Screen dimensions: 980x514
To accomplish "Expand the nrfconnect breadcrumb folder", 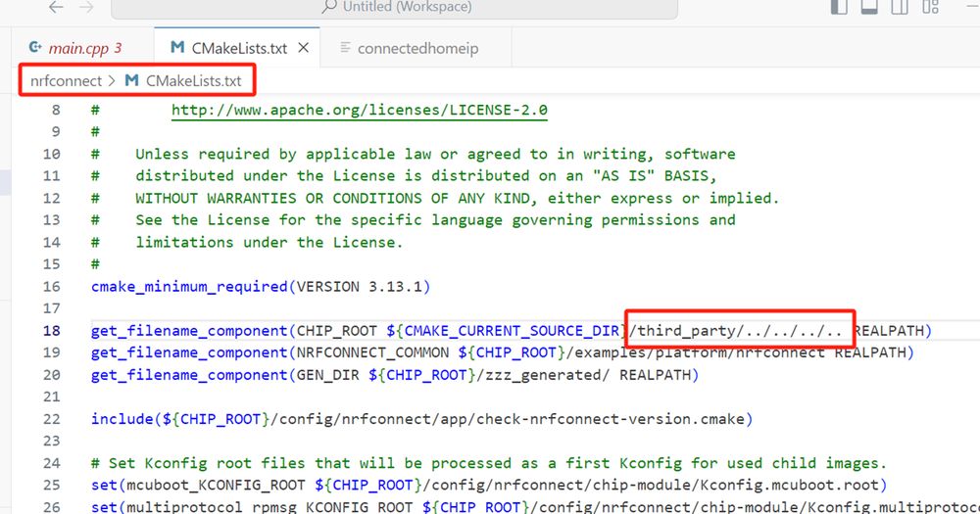I will point(64,80).
